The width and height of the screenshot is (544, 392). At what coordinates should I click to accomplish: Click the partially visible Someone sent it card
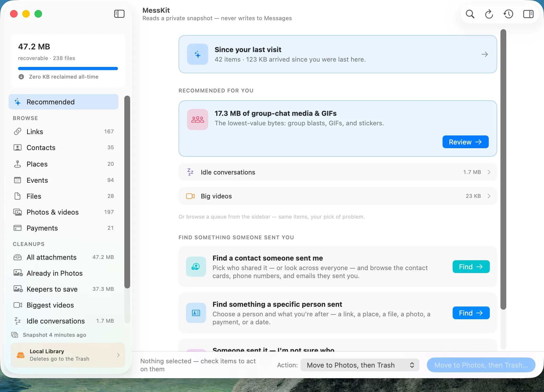click(338, 345)
